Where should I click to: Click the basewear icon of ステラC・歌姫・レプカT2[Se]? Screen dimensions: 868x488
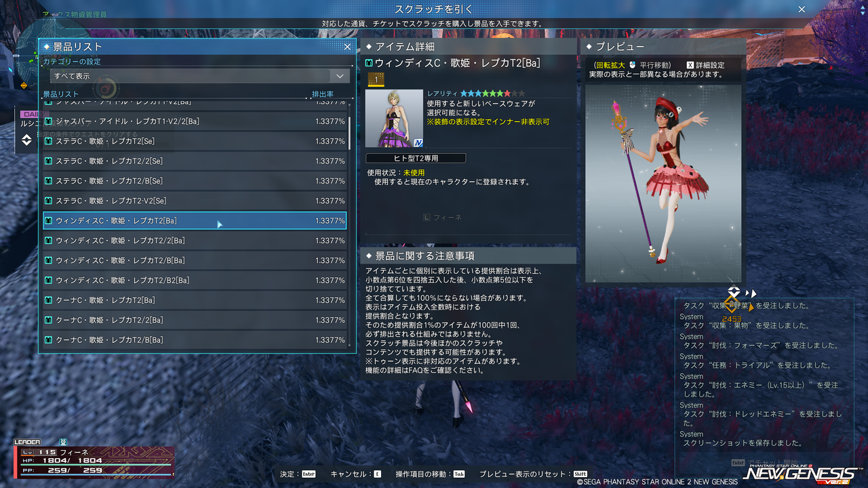[x=49, y=141]
